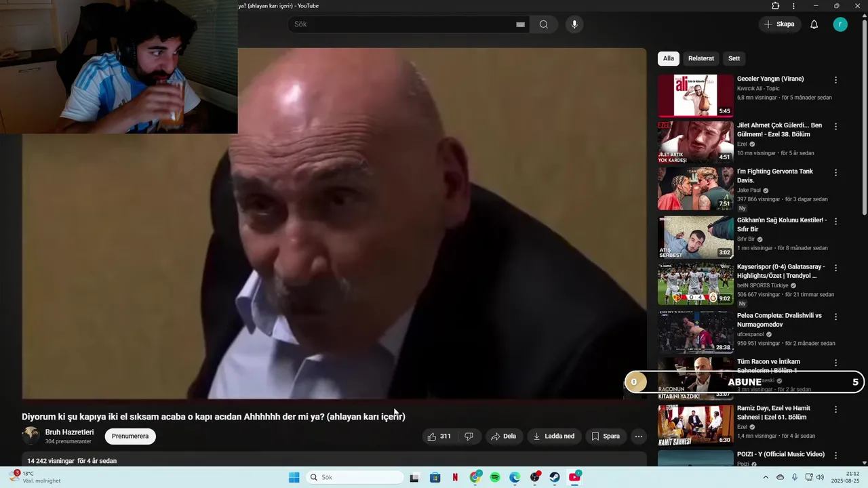Open taskbar volume control

point(820,477)
